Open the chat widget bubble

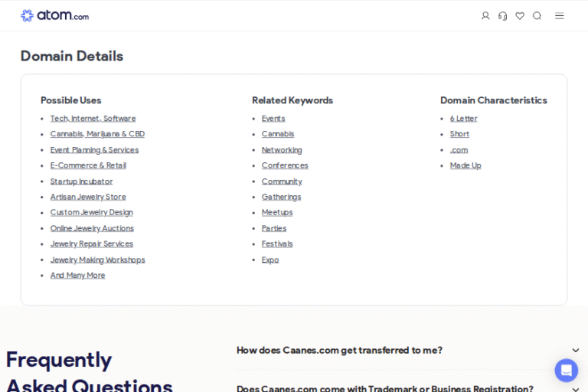pyautogui.click(x=566, y=370)
